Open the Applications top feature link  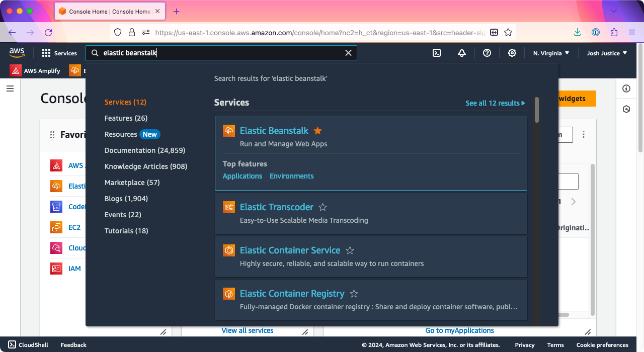(x=243, y=176)
